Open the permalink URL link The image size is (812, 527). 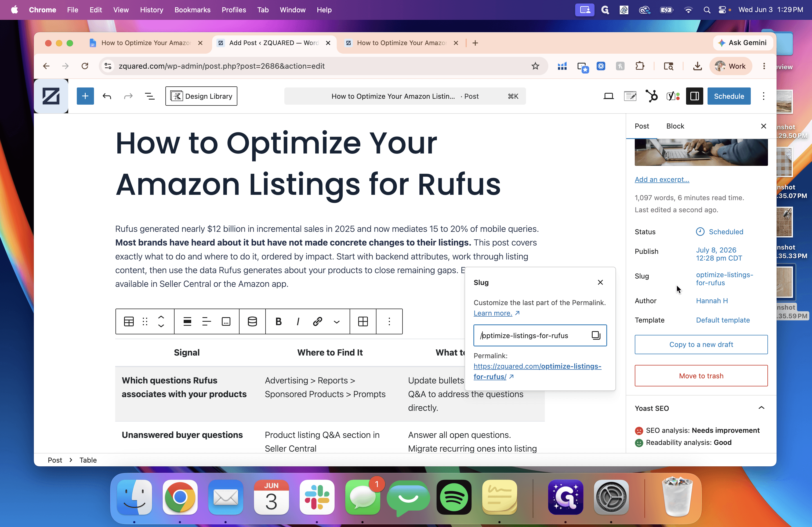pyautogui.click(x=537, y=371)
